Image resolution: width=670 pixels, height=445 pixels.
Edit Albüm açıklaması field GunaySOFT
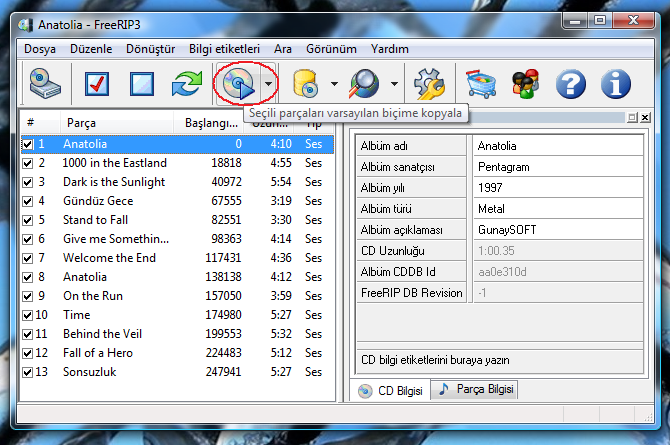(558, 230)
